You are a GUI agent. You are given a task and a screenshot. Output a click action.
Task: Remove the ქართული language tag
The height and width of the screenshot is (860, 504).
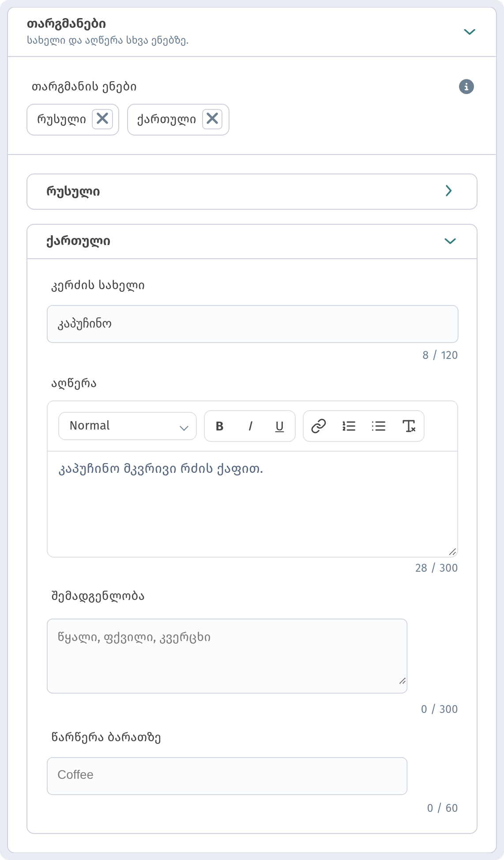point(212,119)
